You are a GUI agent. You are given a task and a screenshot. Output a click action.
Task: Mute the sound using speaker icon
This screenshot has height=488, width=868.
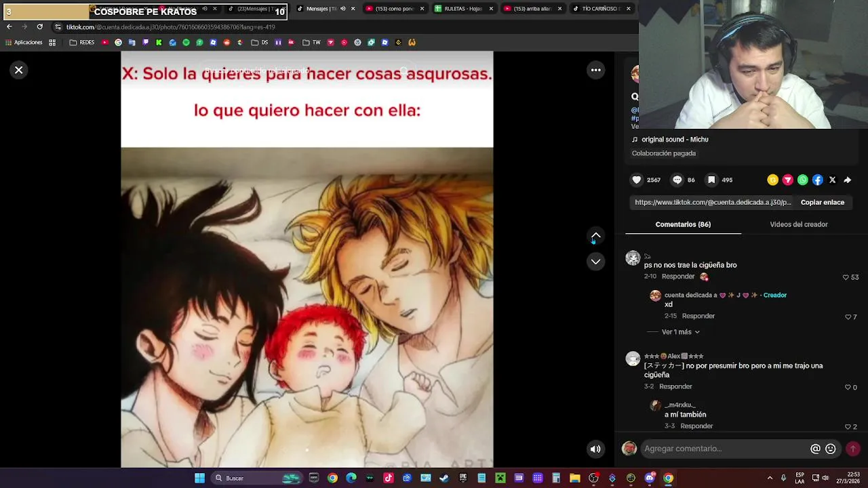coord(595,449)
